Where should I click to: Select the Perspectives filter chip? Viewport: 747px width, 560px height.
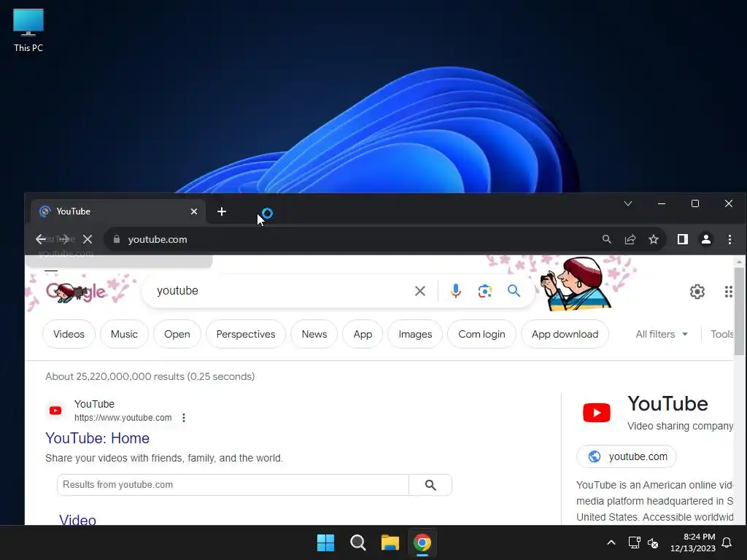245,334
